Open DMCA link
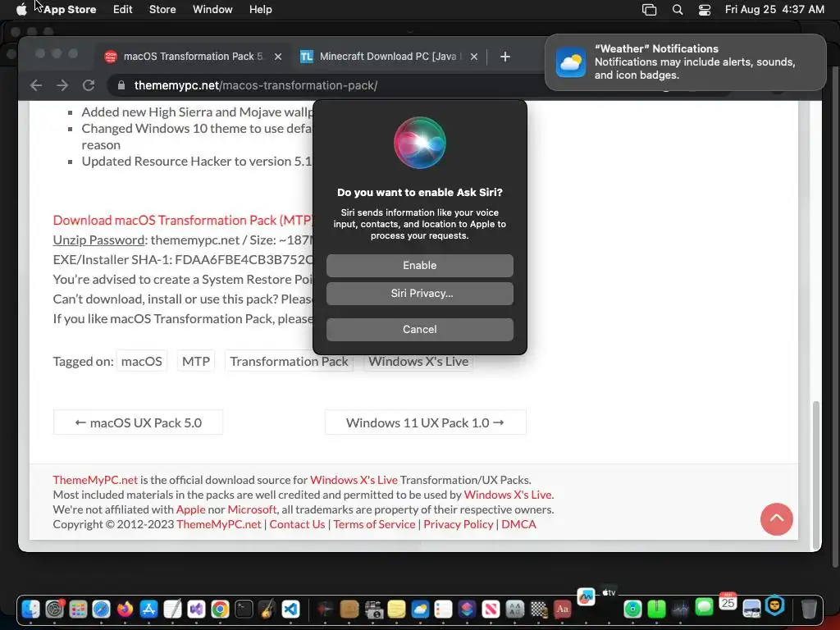Image resolution: width=840 pixels, height=630 pixels. tap(518, 524)
